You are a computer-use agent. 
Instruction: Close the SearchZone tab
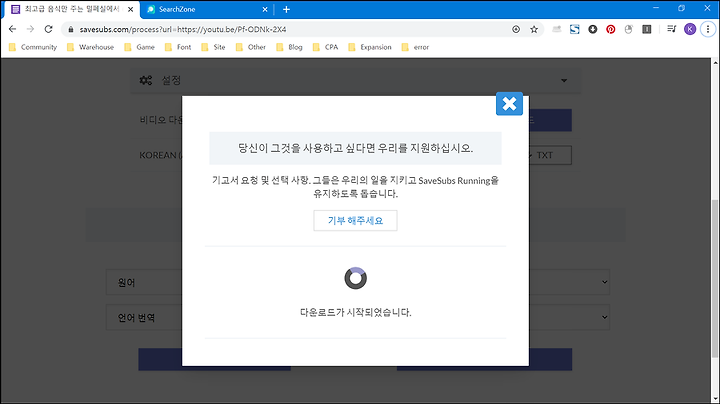tap(265, 9)
